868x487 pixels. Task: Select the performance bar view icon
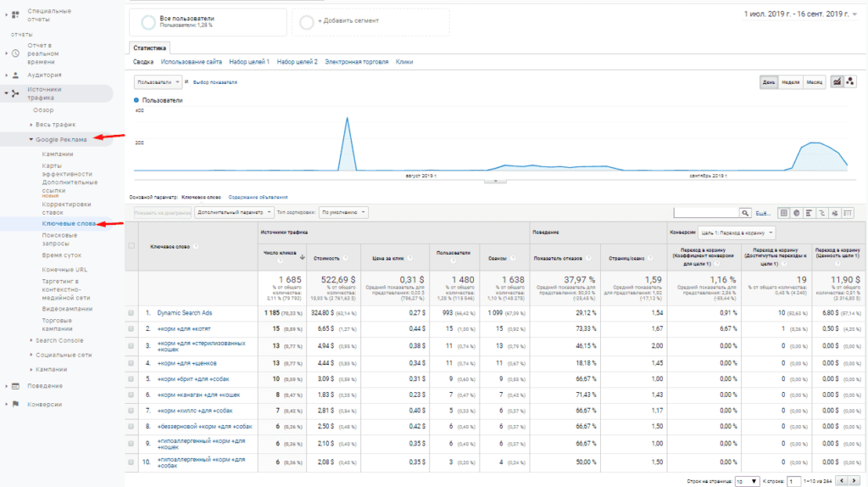click(x=810, y=212)
